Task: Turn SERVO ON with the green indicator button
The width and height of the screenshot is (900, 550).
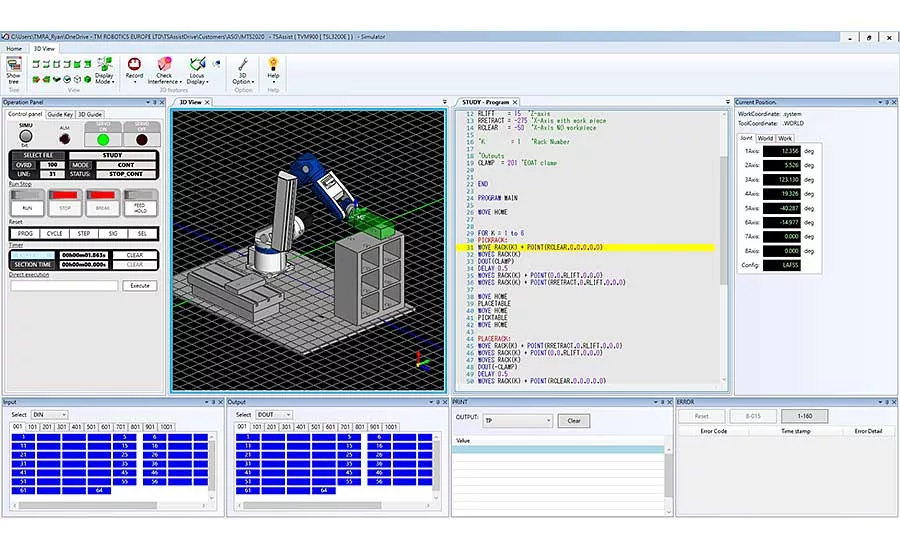Action: pyautogui.click(x=103, y=140)
